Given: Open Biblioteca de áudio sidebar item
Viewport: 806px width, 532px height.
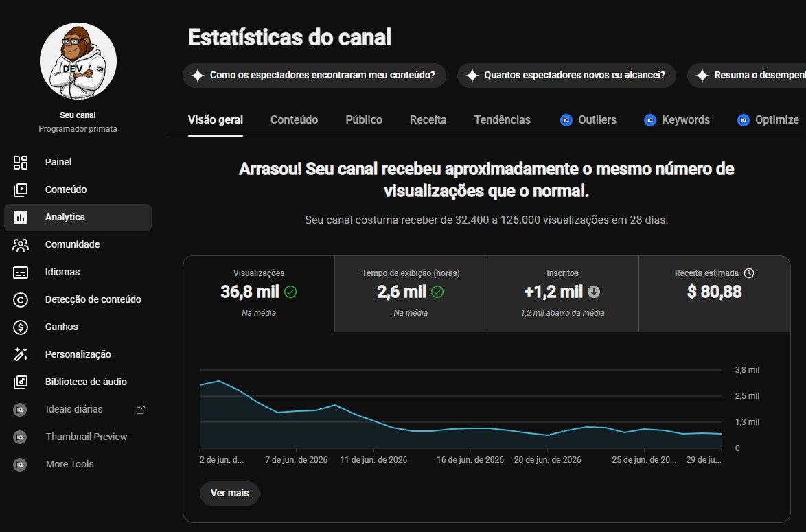Looking at the screenshot, I should (78, 382).
